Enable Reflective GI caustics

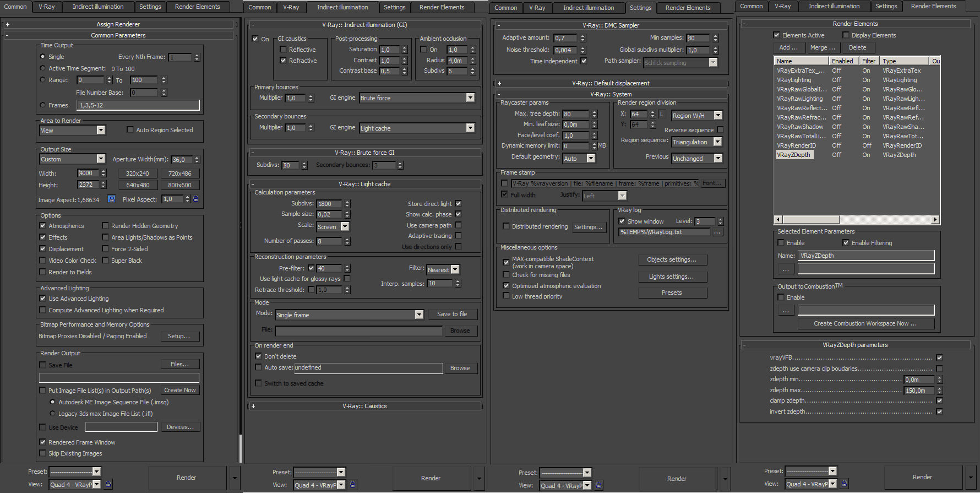283,50
